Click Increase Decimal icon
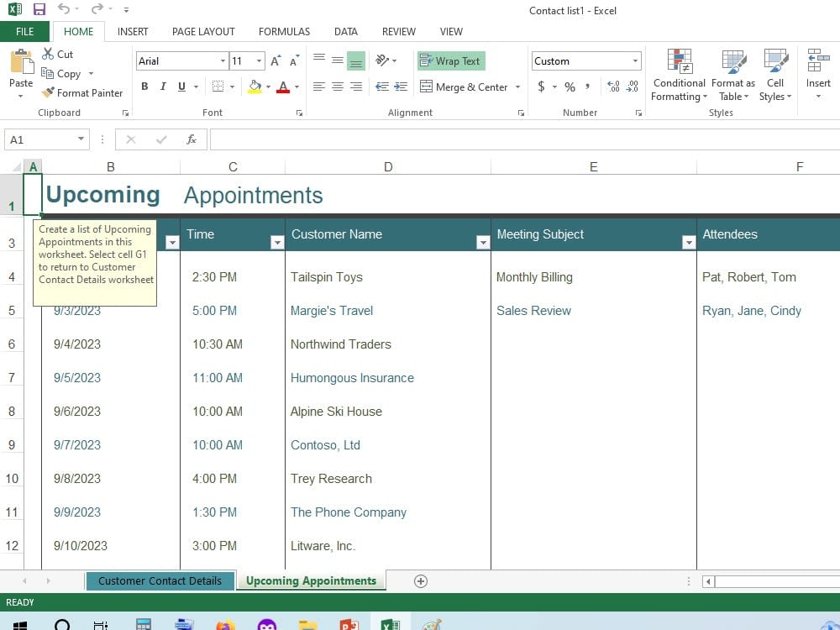840x630 pixels. [x=614, y=87]
